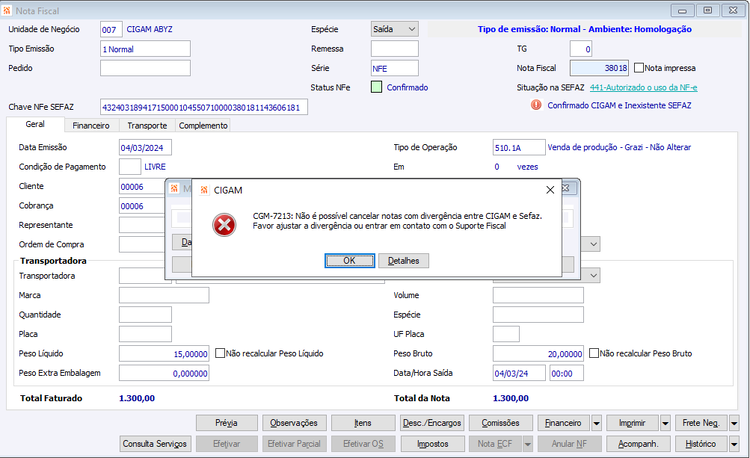
Task: Click the Efetivar OS button
Action: [x=363, y=444]
